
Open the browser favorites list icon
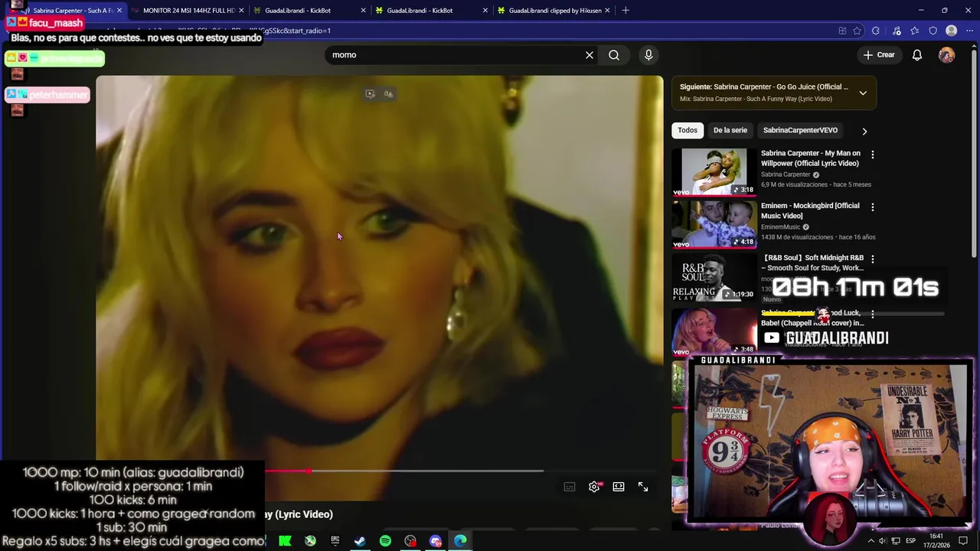tap(914, 31)
